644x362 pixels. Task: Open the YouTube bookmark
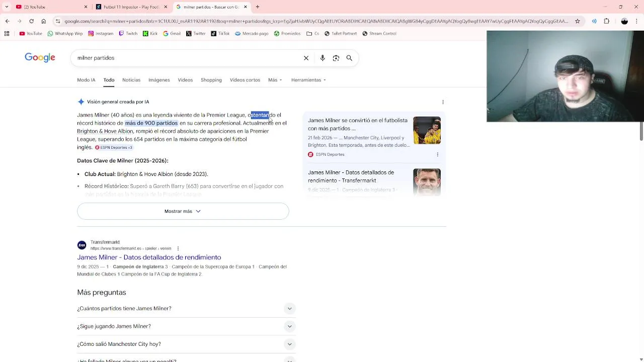coord(31,34)
